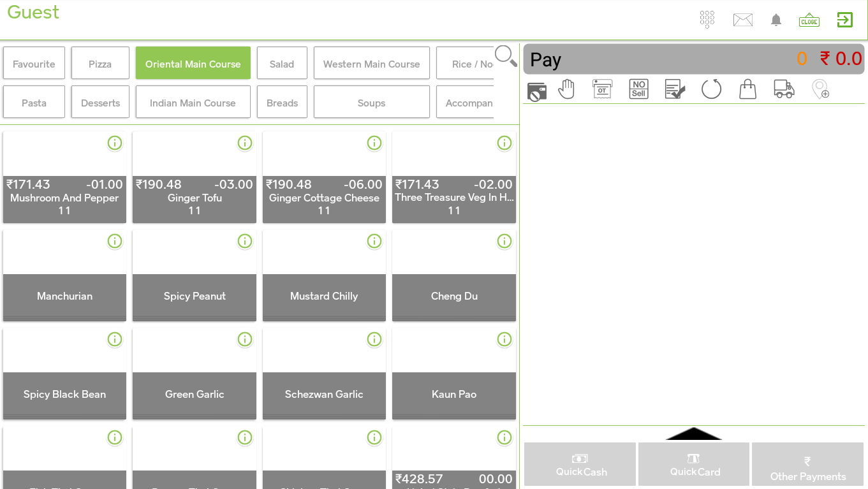Open the partially shown Accompan category
868x489 pixels.
coord(465,103)
